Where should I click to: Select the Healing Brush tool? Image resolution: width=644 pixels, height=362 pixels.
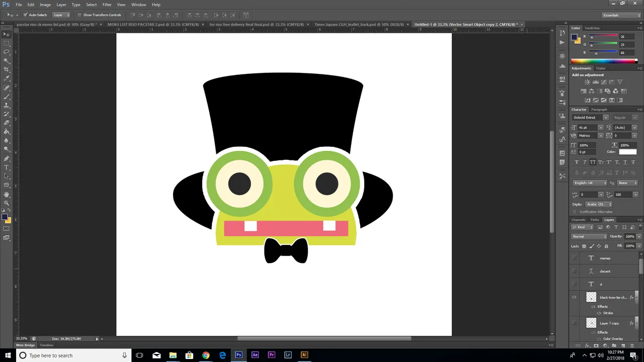(x=7, y=87)
